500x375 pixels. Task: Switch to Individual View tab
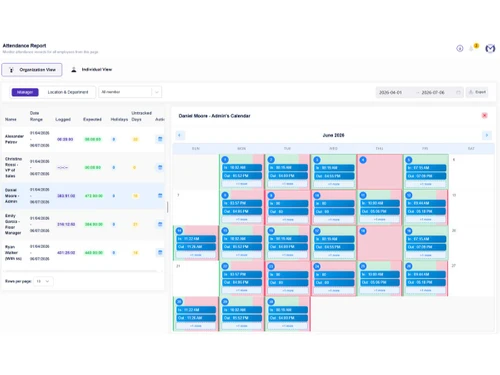point(92,69)
